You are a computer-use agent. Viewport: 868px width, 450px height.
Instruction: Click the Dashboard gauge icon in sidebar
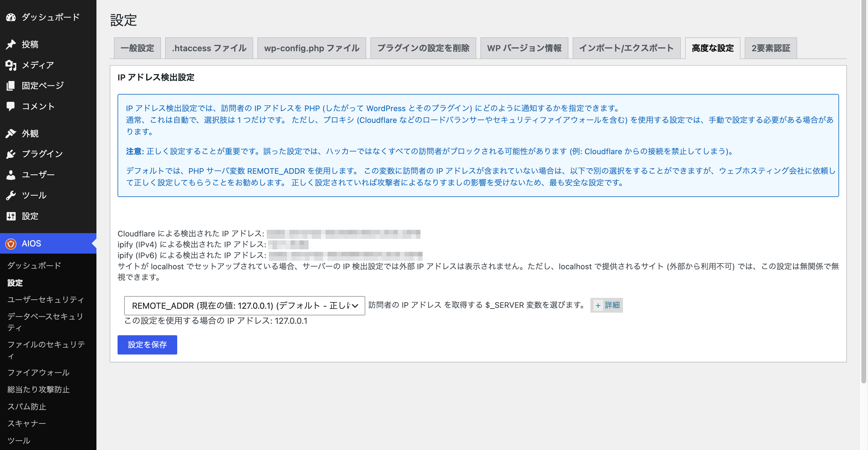pos(11,17)
